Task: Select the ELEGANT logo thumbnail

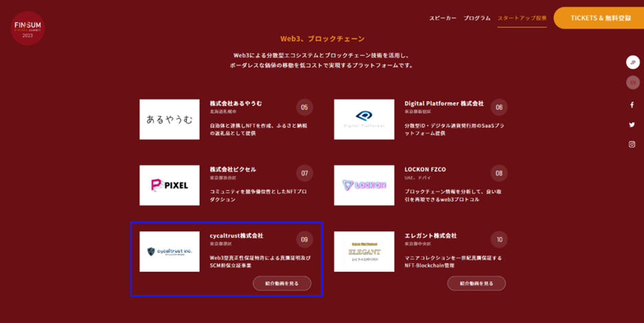Action: 364,252
